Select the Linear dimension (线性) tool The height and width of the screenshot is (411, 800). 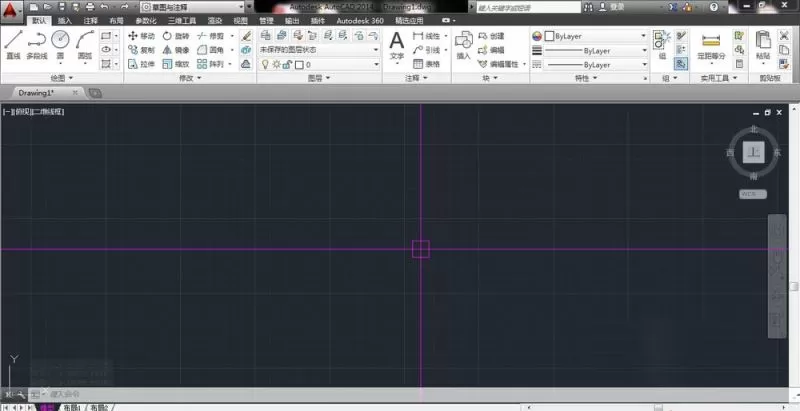(427, 36)
